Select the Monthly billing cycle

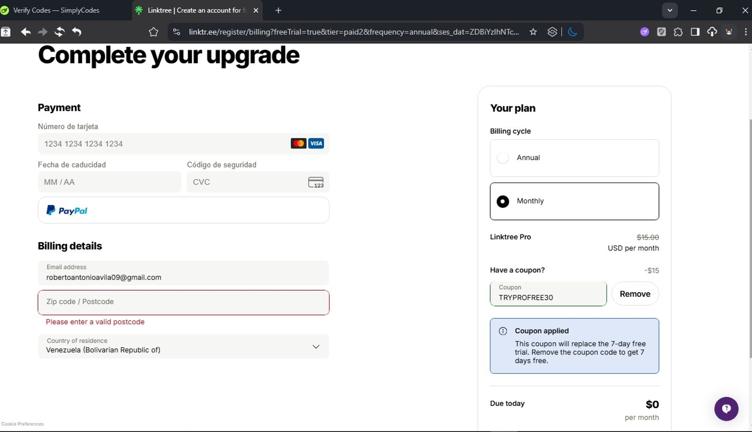pos(575,201)
